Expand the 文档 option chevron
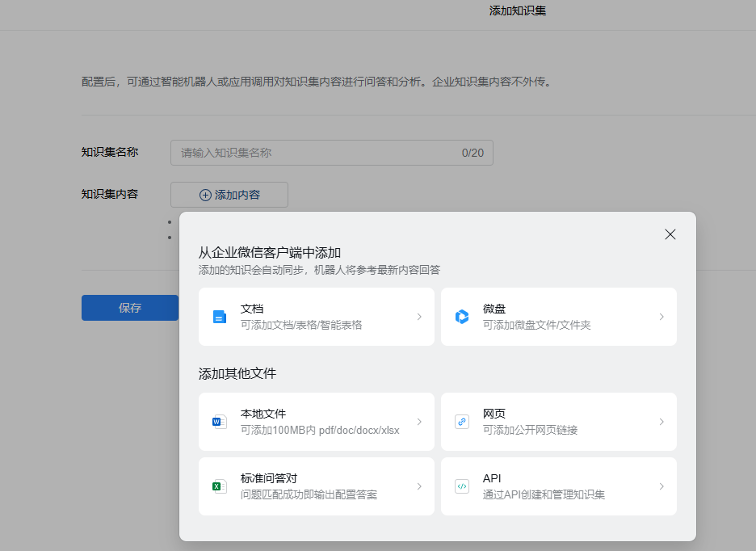This screenshot has height=551, width=756. coord(419,317)
